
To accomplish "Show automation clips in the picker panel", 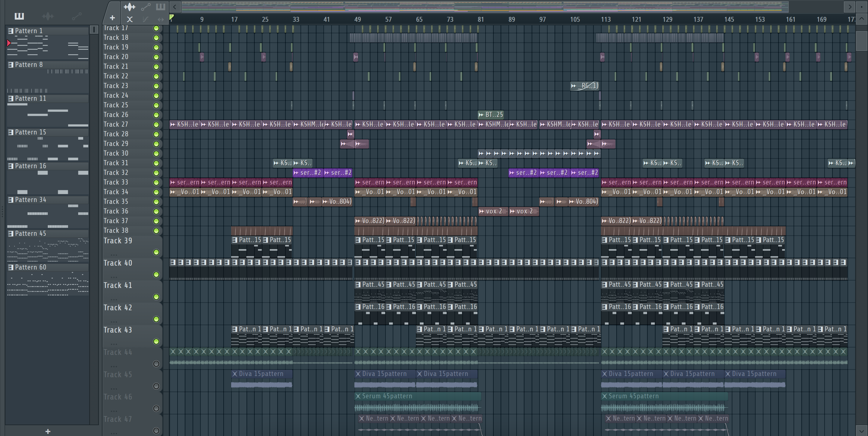I will [x=77, y=16].
